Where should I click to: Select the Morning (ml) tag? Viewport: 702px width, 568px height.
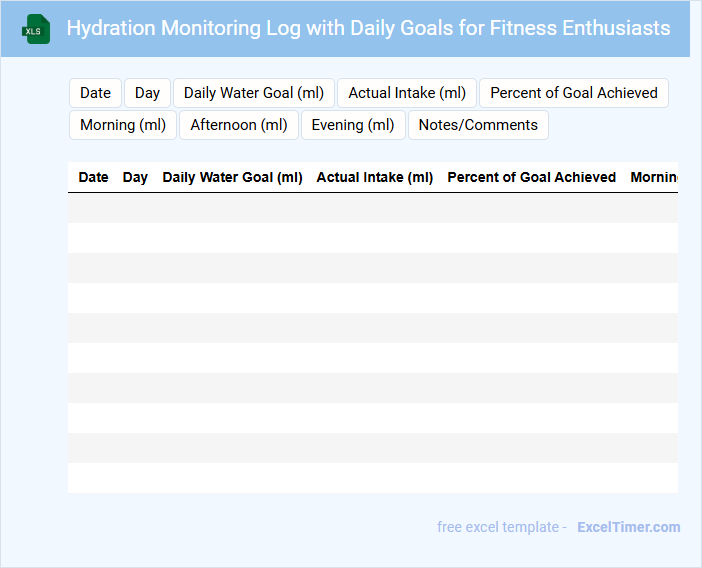(123, 125)
